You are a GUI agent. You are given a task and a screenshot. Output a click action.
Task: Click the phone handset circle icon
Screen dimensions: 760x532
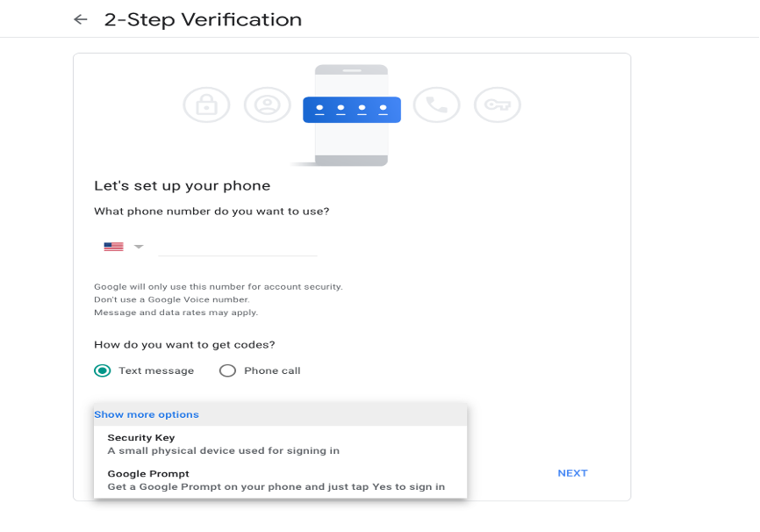[436, 105]
